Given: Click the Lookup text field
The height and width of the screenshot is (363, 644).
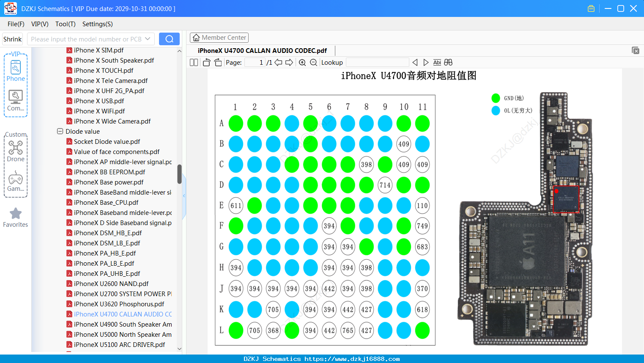Looking at the screenshot, I should 377,63.
